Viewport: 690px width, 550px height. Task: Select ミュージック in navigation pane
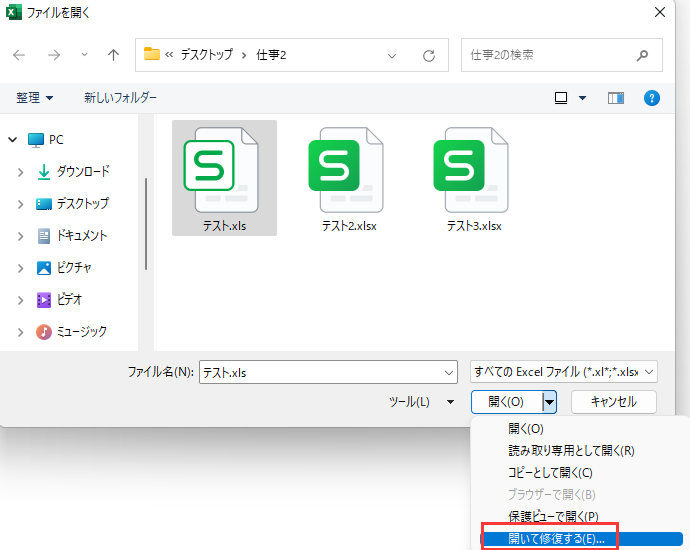(x=81, y=331)
